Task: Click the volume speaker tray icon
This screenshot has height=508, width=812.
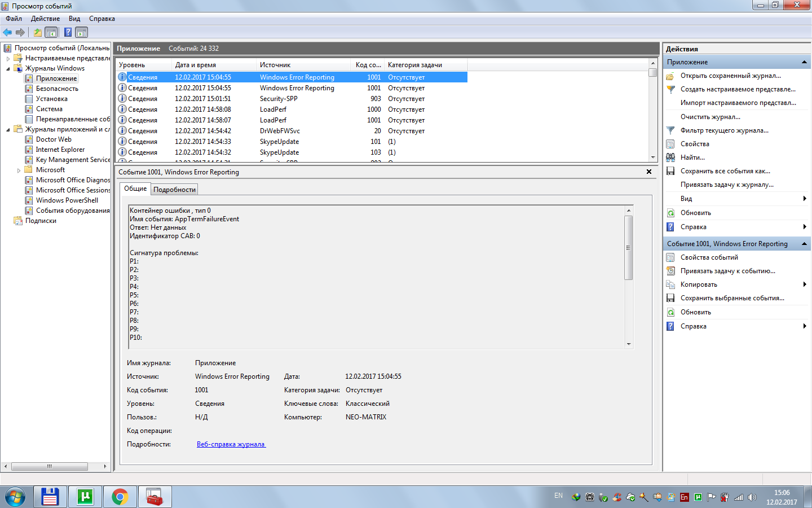Action: (x=752, y=497)
